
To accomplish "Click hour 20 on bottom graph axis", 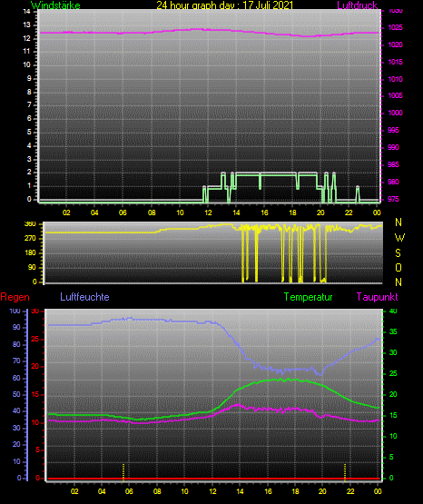I will point(322,491).
